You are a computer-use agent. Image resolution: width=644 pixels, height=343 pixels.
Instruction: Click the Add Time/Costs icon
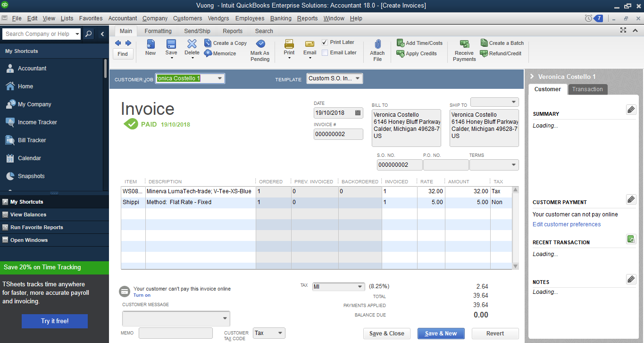[401, 43]
